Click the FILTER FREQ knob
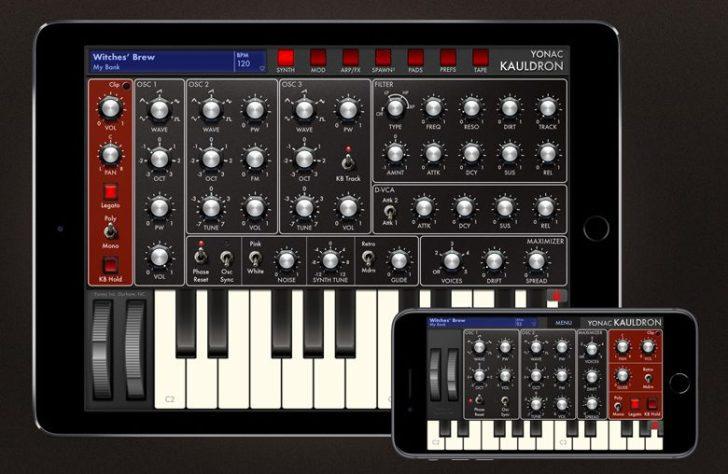The image size is (728, 474). click(433, 108)
